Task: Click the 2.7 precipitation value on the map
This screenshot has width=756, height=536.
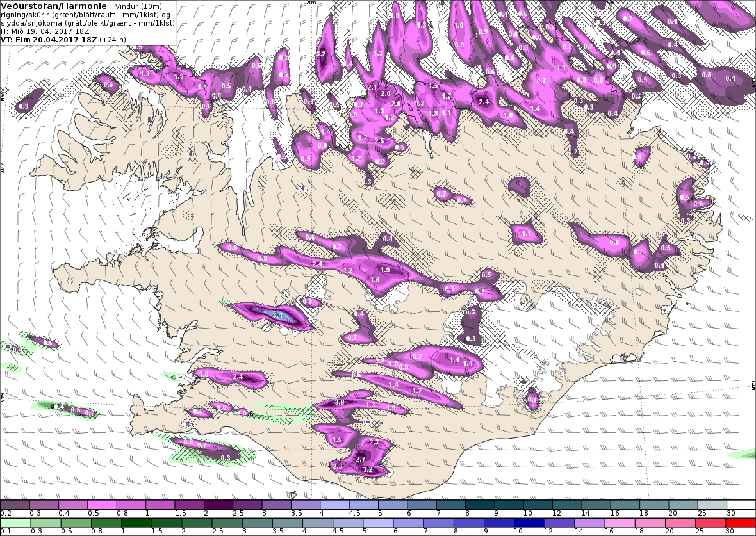Action: point(361,459)
